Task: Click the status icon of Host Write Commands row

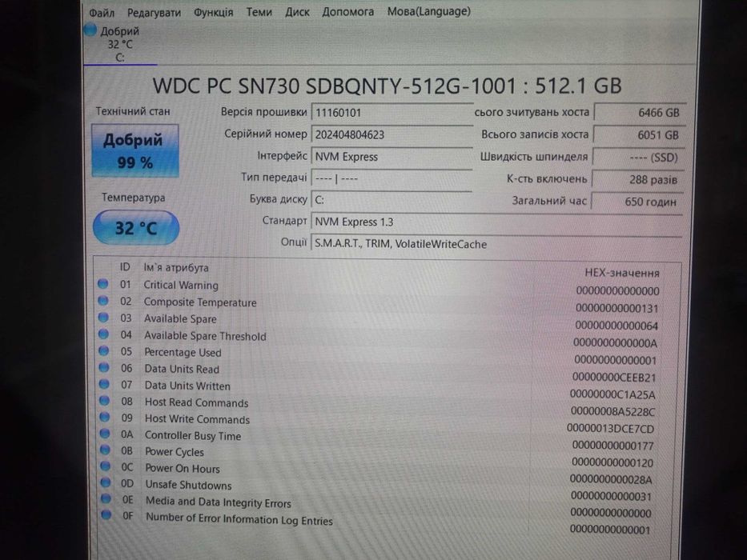Action: pyautogui.click(x=105, y=417)
